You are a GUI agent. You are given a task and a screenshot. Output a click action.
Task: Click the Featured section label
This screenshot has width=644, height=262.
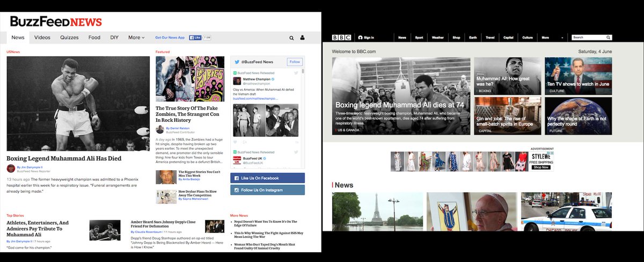tap(163, 52)
